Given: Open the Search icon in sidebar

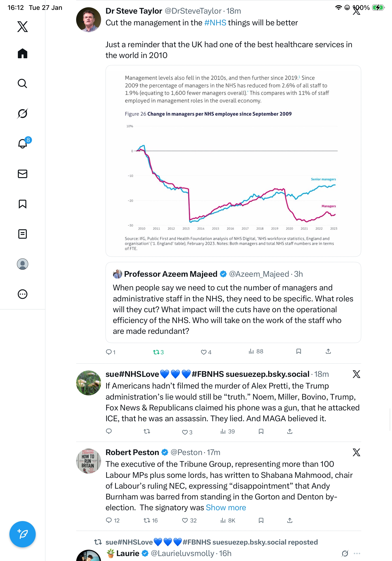Looking at the screenshot, I should coord(23,84).
